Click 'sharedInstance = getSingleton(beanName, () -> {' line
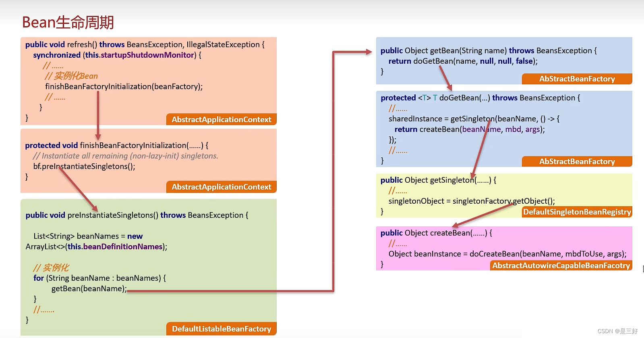The width and height of the screenshot is (644, 338). (474, 119)
